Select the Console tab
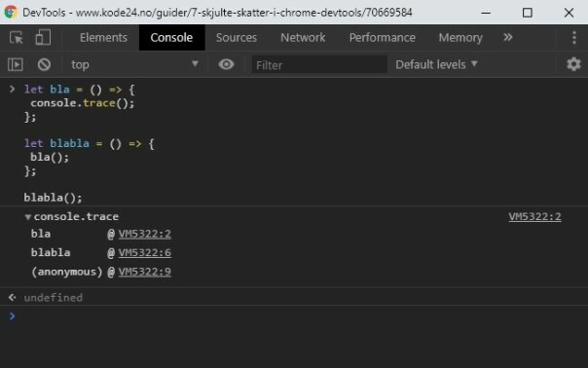This screenshot has width=588, height=368. (x=171, y=38)
